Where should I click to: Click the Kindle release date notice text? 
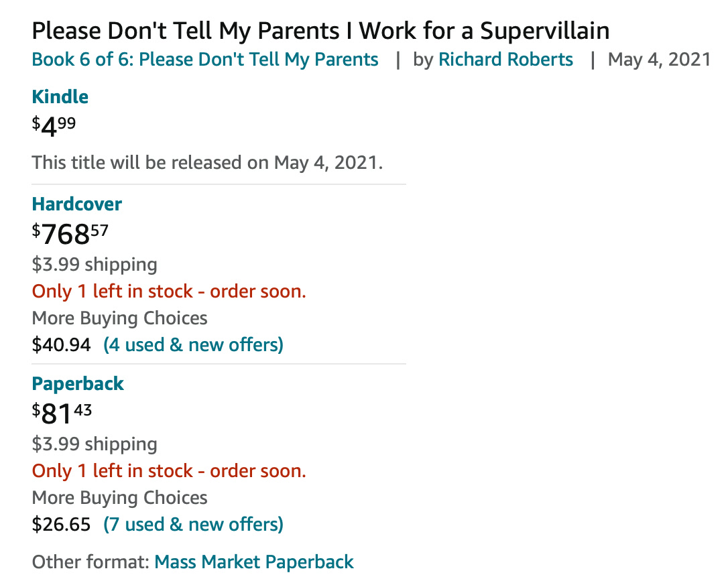tap(207, 163)
